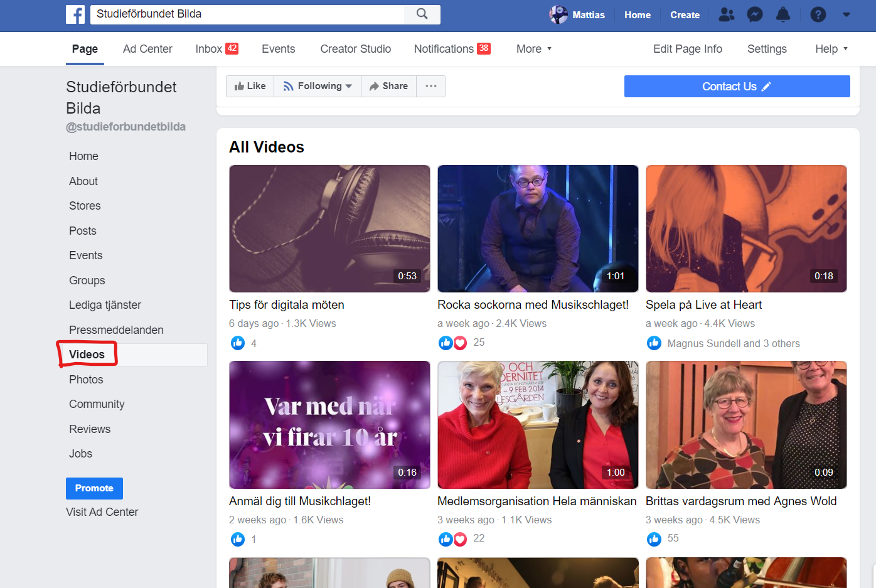This screenshot has width=876, height=588.
Task: Open the Messenger icon
Action: [x=755, y=14]
